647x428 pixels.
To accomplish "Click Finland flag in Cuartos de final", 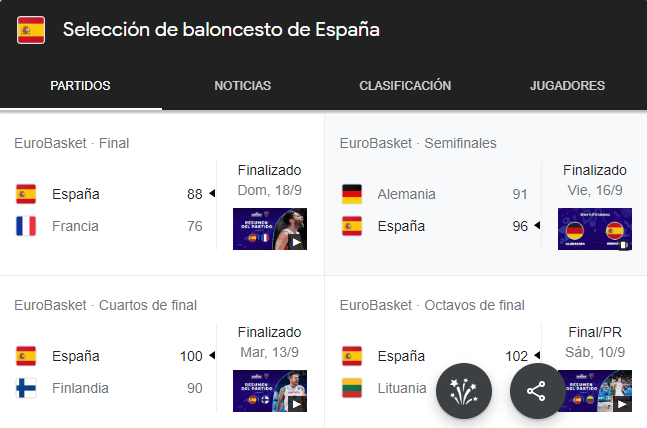I will (x=26, y=388).
